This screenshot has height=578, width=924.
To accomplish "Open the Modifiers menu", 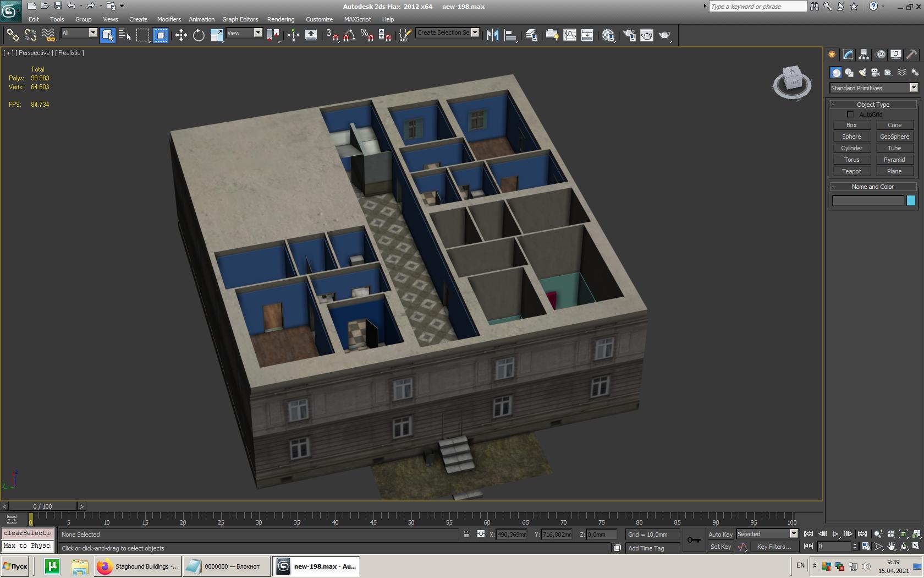I will tap(169, 19).
